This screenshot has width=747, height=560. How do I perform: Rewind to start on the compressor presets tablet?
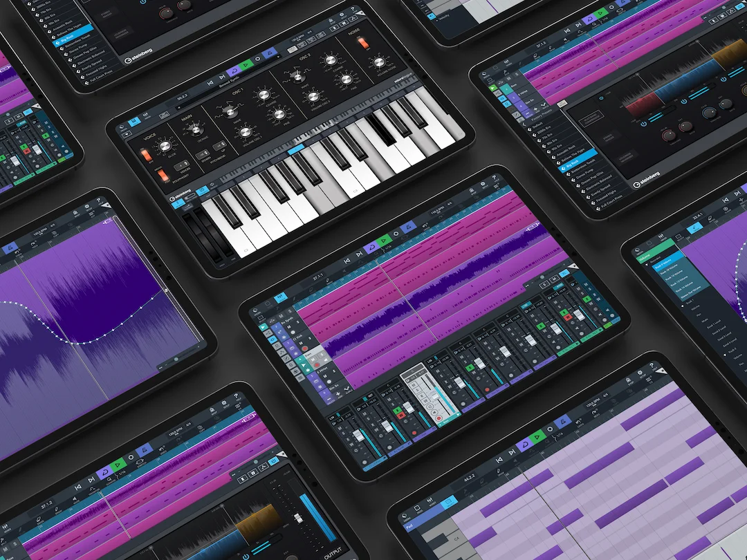tap(566, 31)
